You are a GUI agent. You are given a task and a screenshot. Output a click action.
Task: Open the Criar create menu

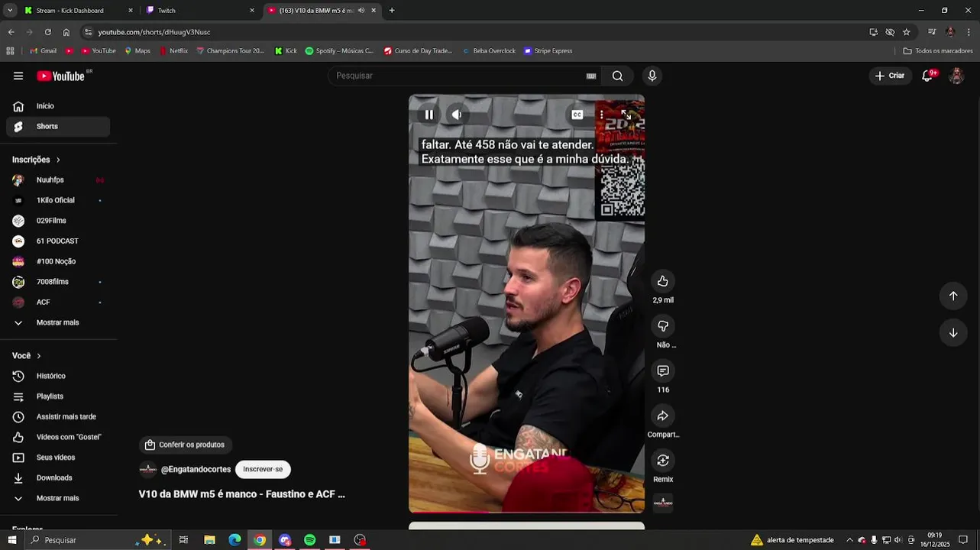pyautogui.click(x=890, y=76)
